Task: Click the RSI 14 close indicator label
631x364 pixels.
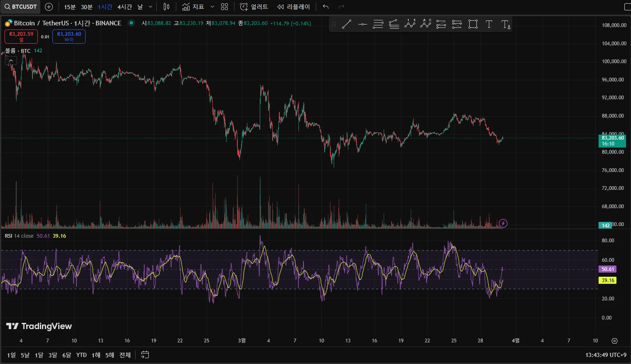Action: (x=19, y=236)
